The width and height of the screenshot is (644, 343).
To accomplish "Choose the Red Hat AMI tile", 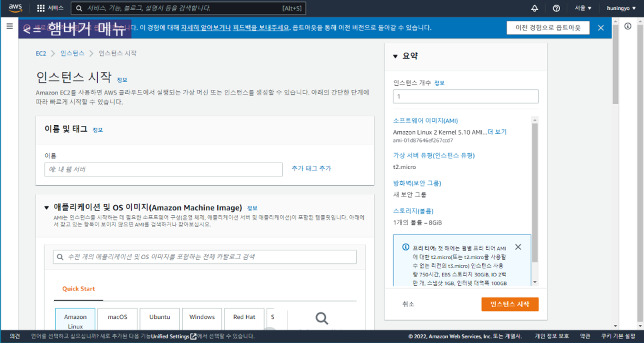I will [245, 320].
